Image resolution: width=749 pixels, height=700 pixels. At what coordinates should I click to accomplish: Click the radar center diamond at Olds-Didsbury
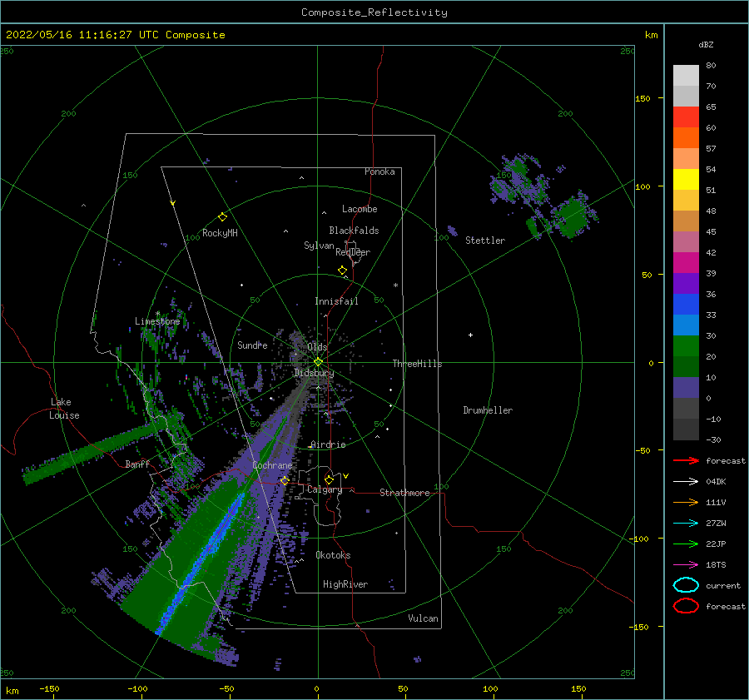pos(318,362)
